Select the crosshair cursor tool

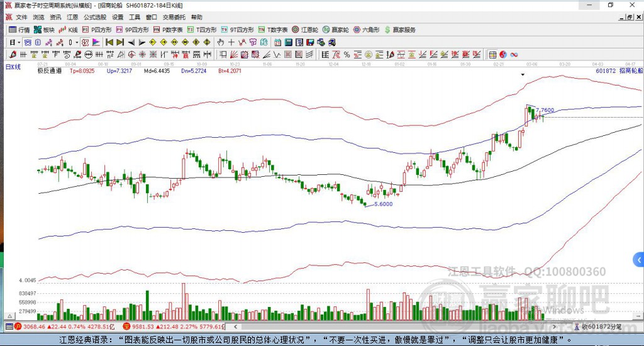pyautogui.click(x=231, y=42)
